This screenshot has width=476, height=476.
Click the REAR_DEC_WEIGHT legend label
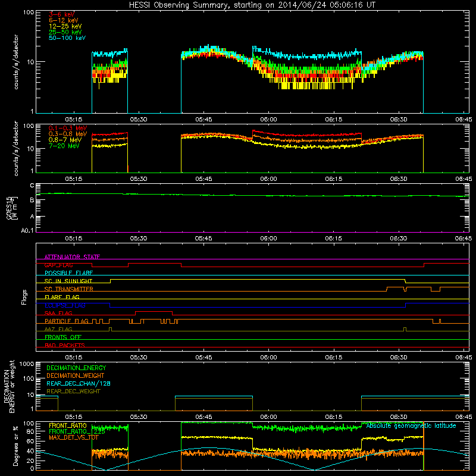73,392
